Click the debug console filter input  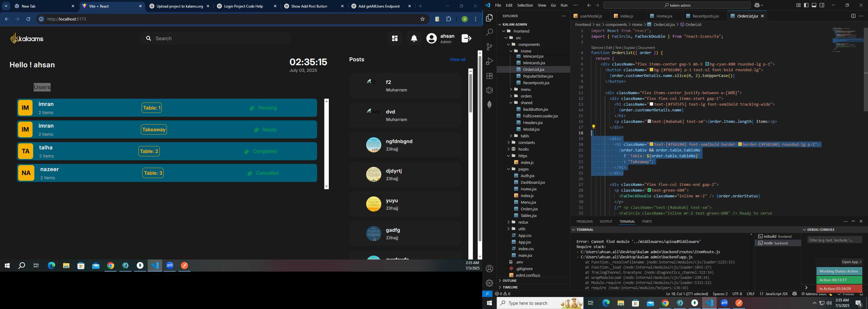point(835,240)
